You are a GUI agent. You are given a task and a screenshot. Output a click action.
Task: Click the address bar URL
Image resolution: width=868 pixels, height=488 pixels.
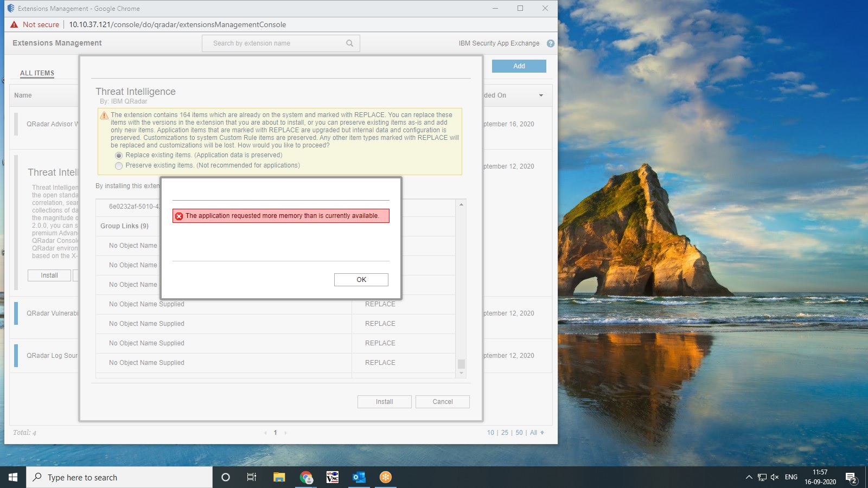tap(177, 24)
